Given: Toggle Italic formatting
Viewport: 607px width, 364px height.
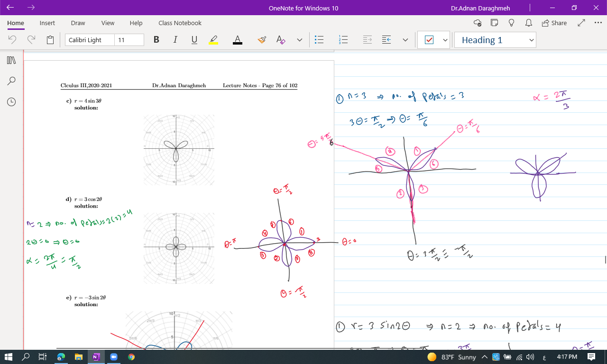Looking at the screenshot, I should click(x=175, y=40).
